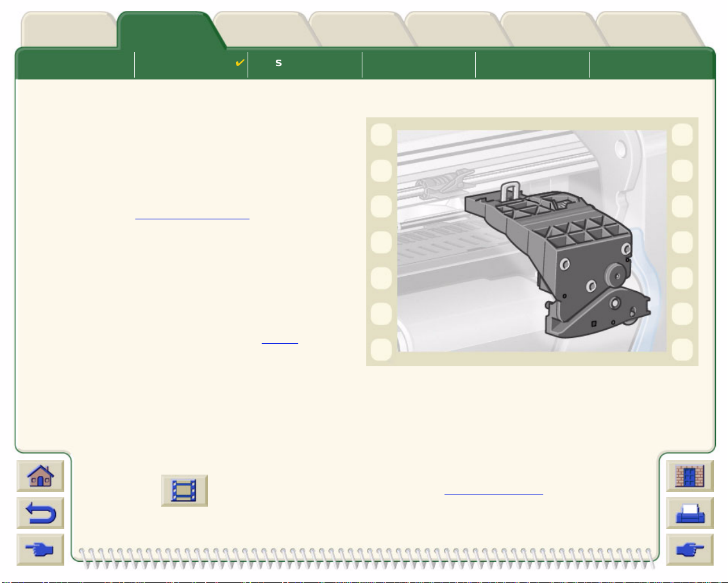Click the printer carriage illustration
Screen dimensions: 728x583
pyautogui.click(x=532, y=241)
